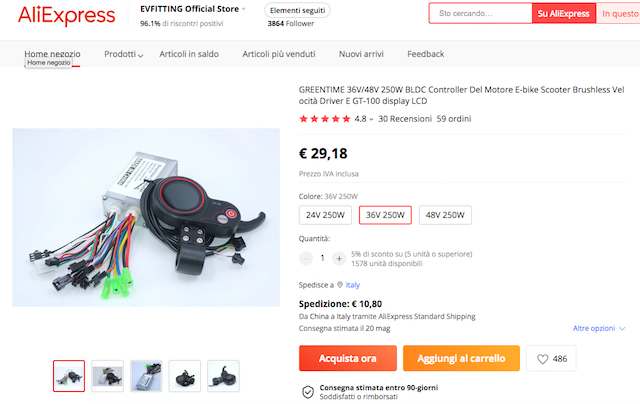Open the Articoli più venduti tab
This screenshot has width=640, height=404.
(x=279, y=54)
